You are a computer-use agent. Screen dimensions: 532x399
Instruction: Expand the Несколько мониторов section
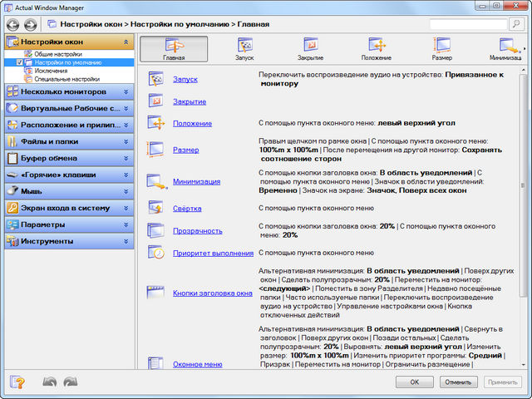(68, 91)
